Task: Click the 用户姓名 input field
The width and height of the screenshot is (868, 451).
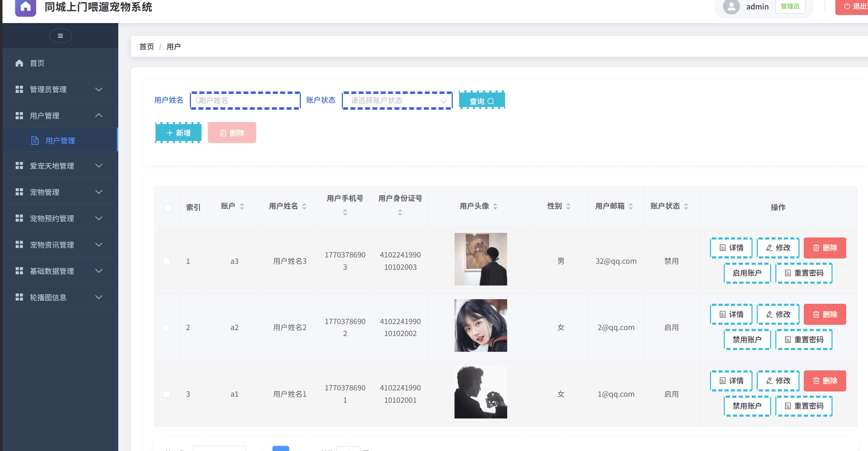Action: pyautogui.click(x=245, y=100)
